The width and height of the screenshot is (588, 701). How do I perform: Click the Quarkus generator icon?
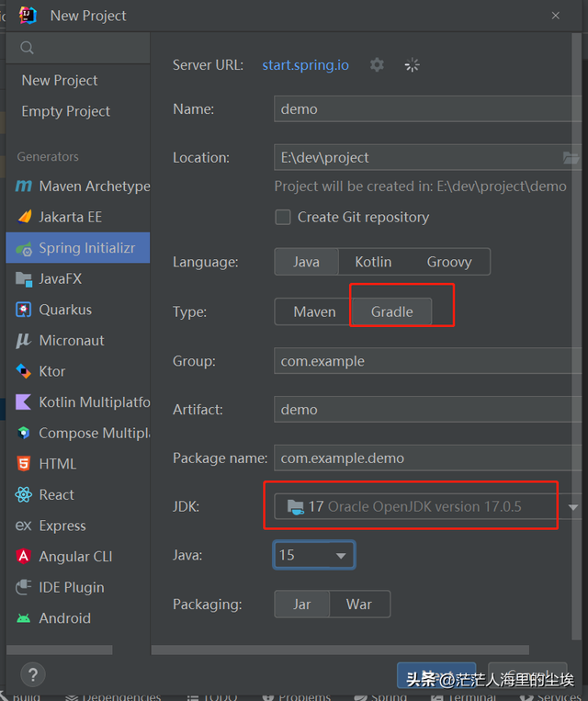coord(24,310)
